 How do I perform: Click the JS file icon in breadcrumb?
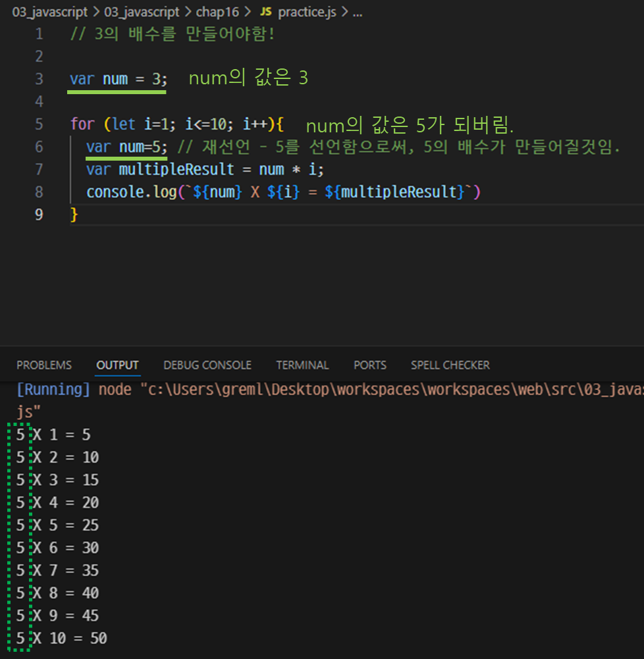pos(265,12)
